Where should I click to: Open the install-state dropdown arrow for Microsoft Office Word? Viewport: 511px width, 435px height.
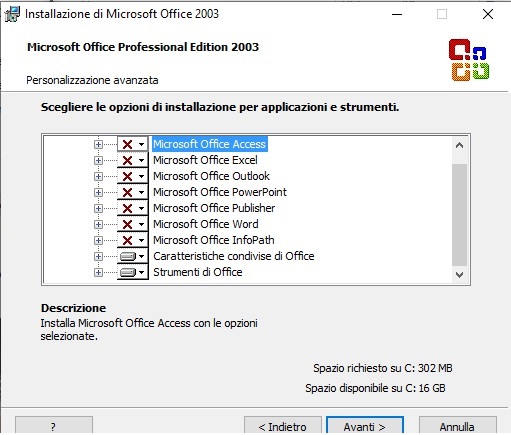(x=142, y=225)
